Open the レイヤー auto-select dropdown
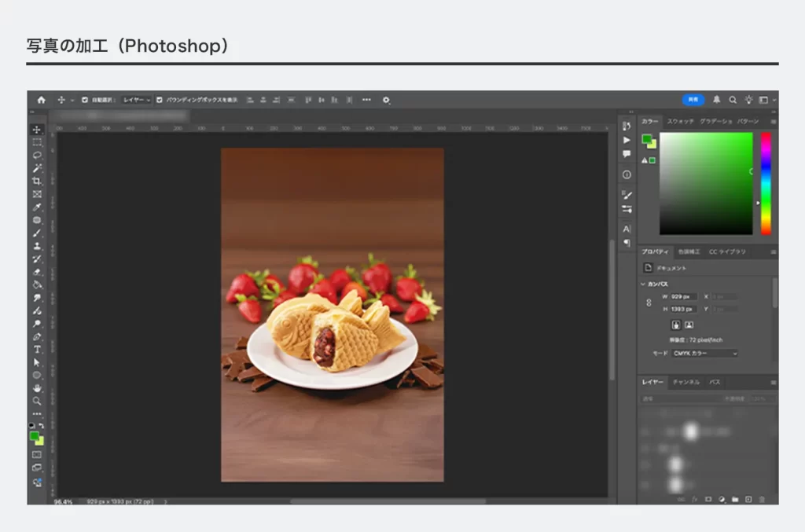 (x=137, y=100)
